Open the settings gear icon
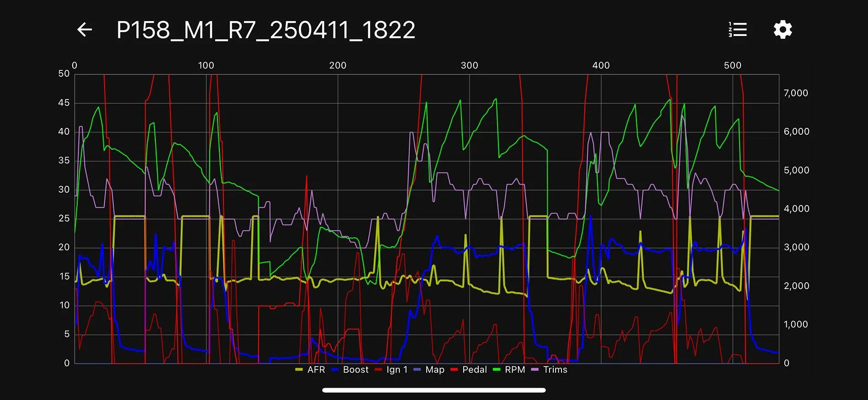 tap(783, 30)
